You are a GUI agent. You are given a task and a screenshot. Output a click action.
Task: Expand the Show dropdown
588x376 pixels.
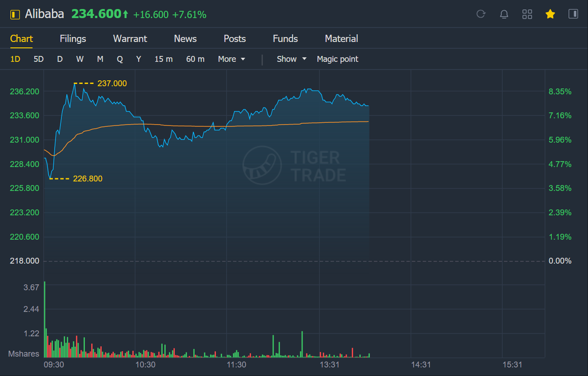click(x=292, y=59)
